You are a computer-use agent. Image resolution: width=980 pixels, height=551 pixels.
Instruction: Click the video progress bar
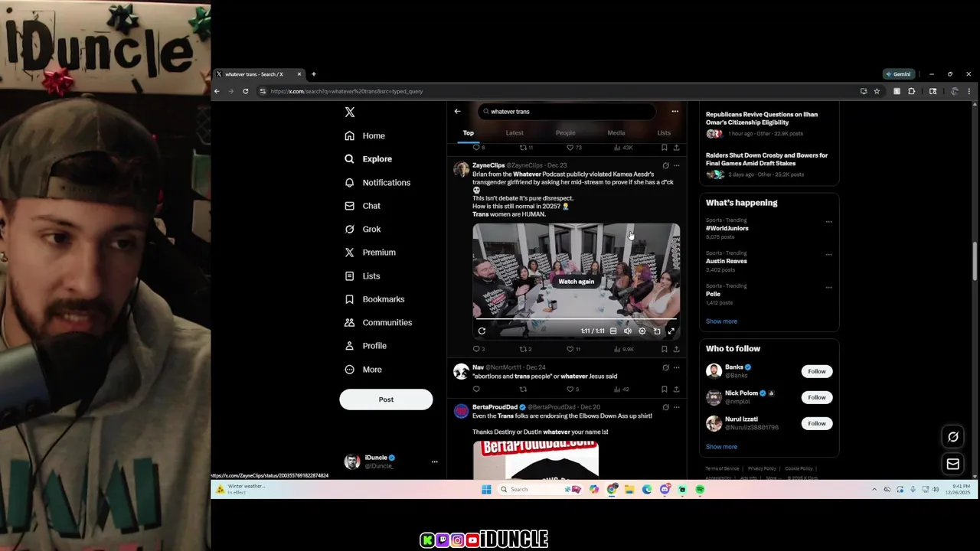tap(576, 319)
